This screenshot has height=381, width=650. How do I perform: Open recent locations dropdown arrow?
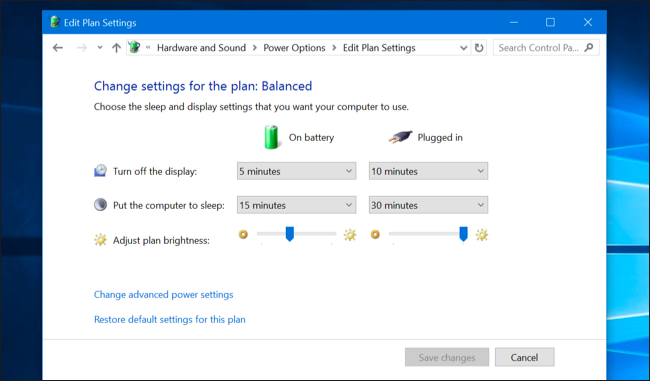(x=100, y=48)
